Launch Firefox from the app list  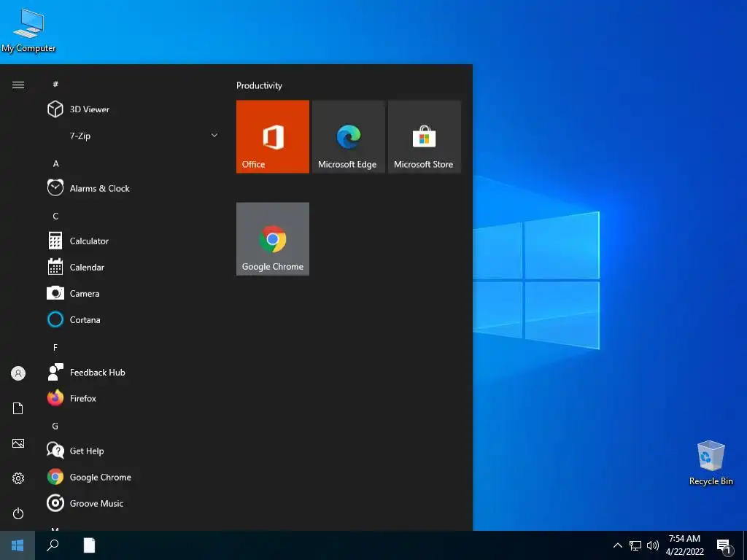(133, 399)
